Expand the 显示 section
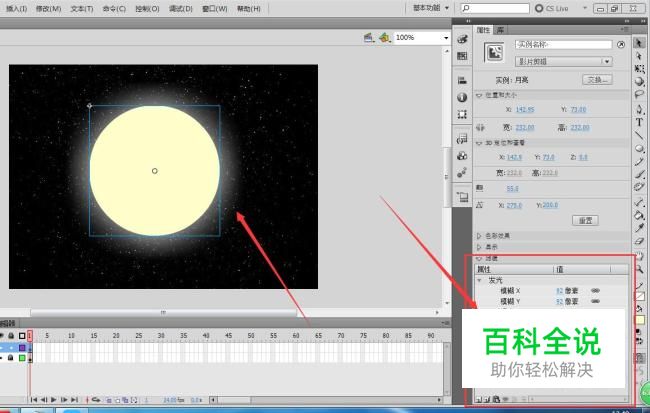Viewport: 650px width, 413px height. click(x=479, y=247)
